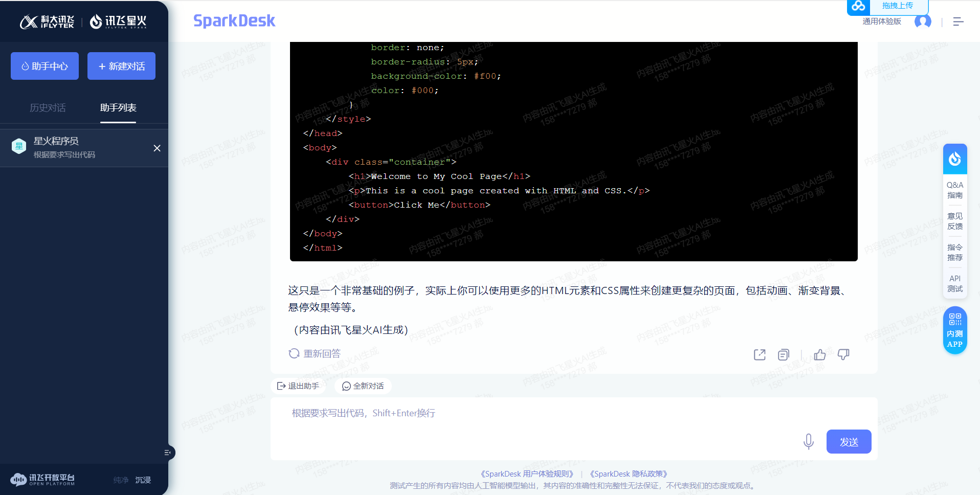Click the closing </head> tag line
Viewport: 980px width, 495px height.
point(323,133)
